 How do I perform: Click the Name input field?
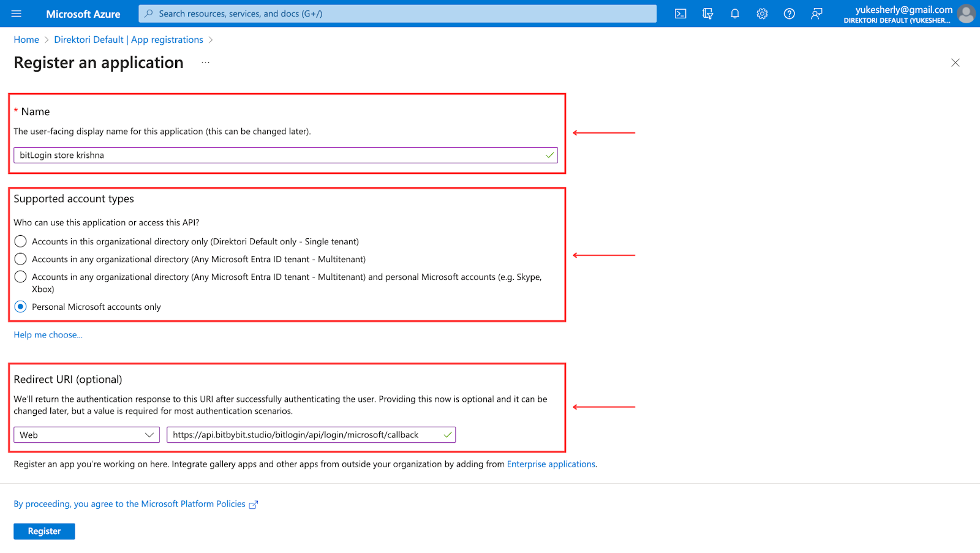click(285, 156)
